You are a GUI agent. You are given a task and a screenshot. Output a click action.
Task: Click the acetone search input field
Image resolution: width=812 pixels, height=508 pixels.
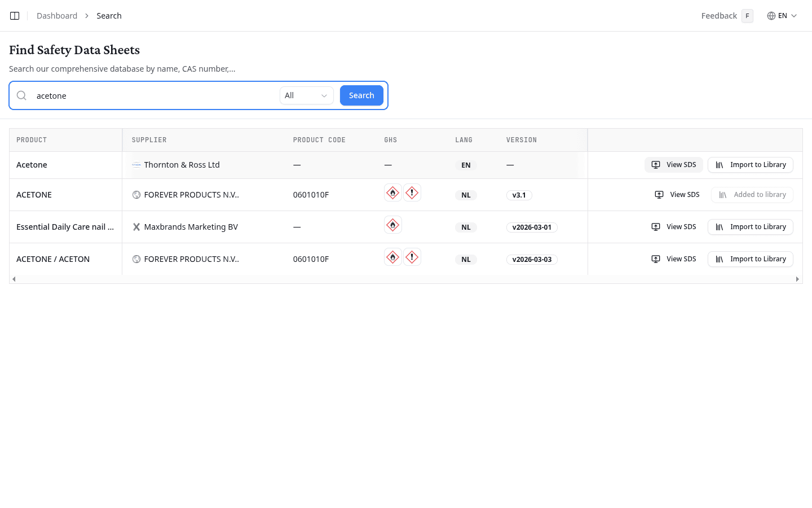[x=152, y=96]
